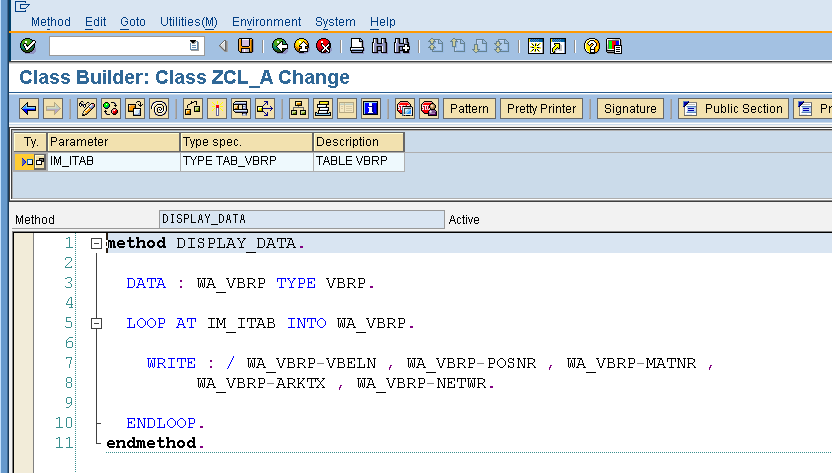
Task: Click the red Cancel icon
Action: coord(323,46)
